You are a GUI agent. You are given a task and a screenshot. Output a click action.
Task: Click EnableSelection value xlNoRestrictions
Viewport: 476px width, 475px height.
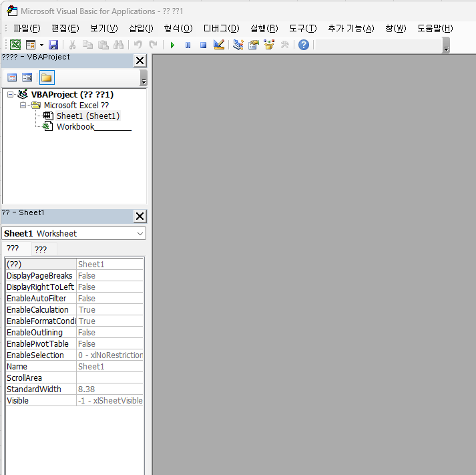(x=109, y=355)
